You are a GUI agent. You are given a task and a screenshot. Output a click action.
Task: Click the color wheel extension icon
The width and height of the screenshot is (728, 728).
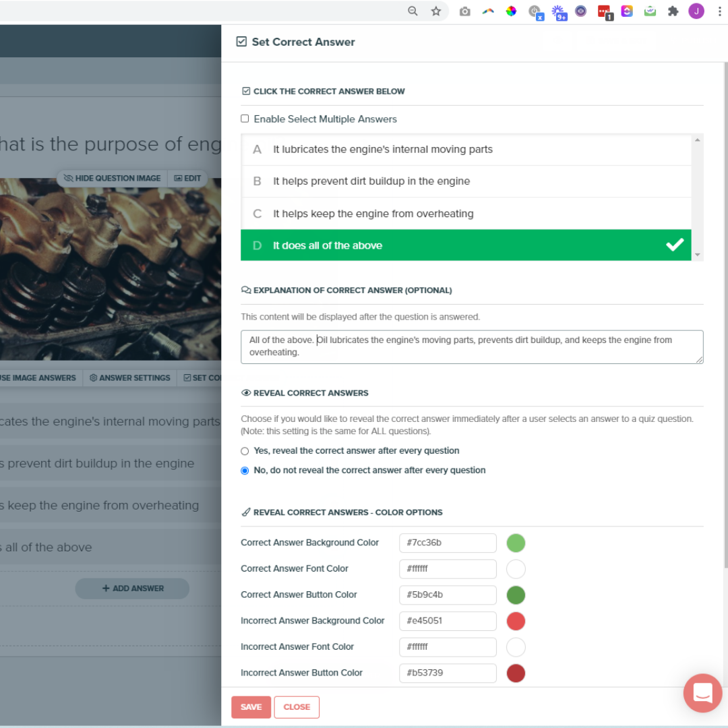(x=511, y=11)
